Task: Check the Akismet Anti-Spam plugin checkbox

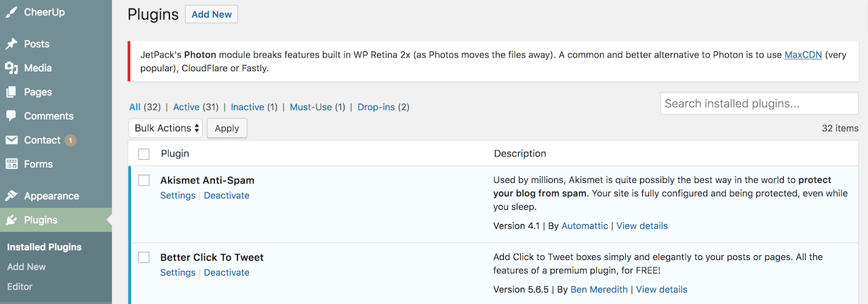Action: pos(144,180)
